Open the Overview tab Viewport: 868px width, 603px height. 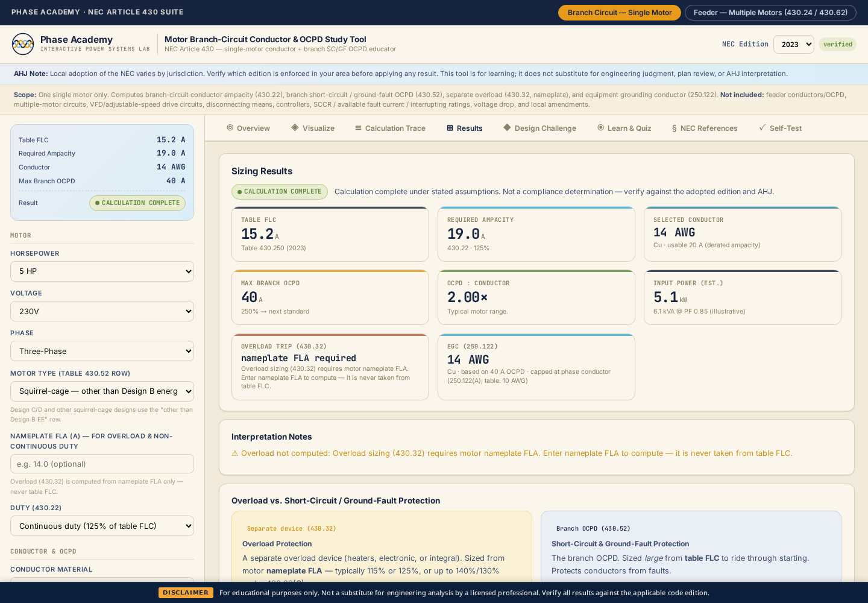248,128
